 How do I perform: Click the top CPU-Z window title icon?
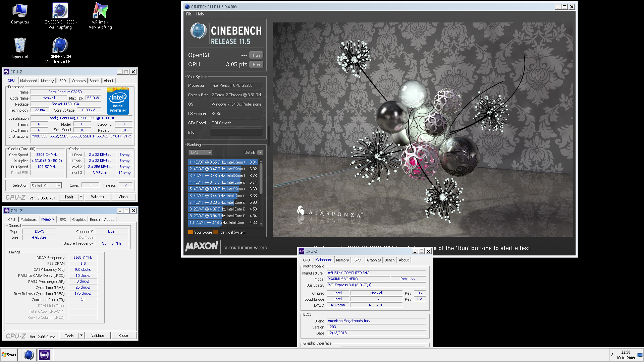click(x=6, y=72)
